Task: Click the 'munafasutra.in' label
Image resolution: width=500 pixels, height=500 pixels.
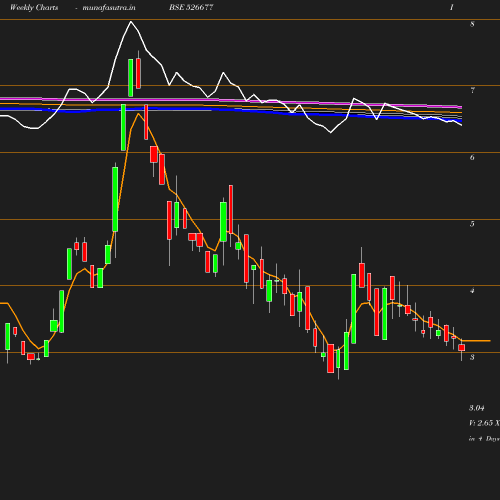Action: (109, 8)
